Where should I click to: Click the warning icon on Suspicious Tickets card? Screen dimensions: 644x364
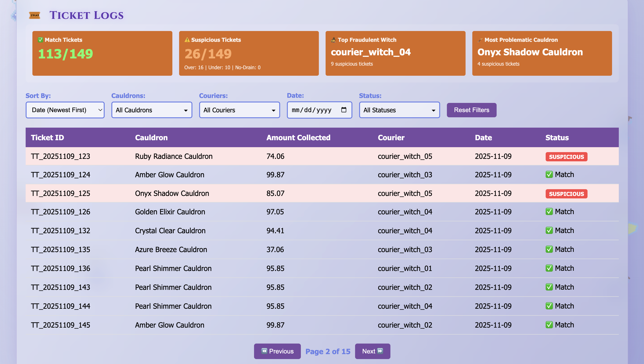pos(187,40)
